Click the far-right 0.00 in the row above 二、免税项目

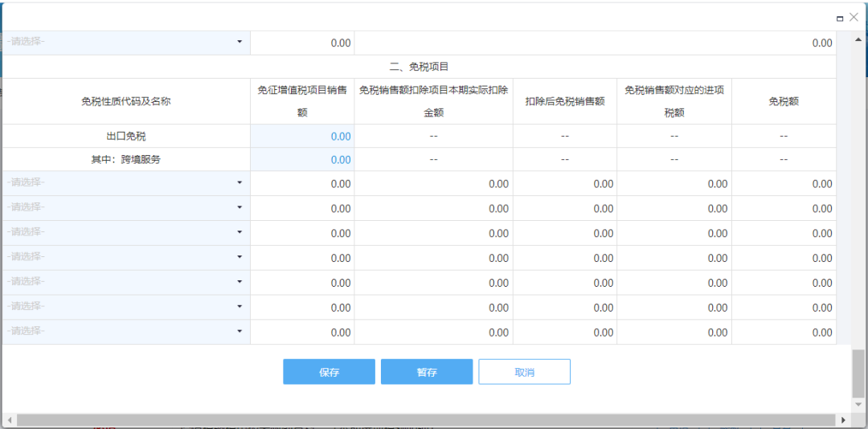(822, 43)
